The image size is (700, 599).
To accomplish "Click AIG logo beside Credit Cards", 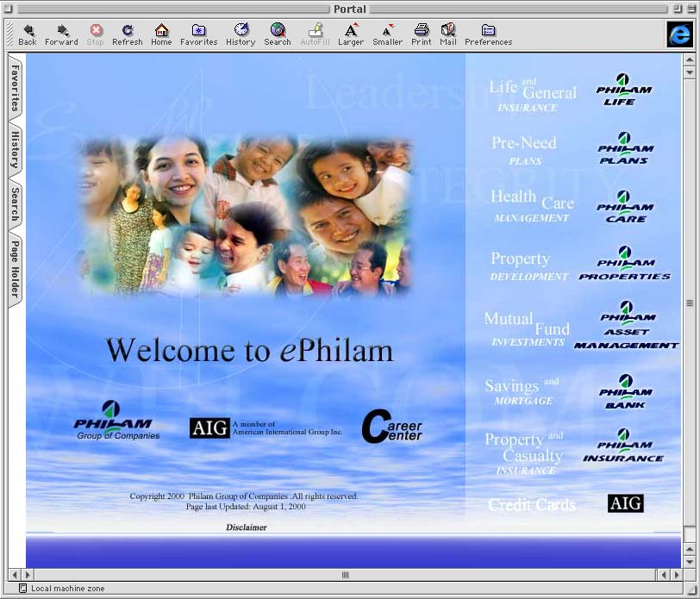I will point(626,503).
